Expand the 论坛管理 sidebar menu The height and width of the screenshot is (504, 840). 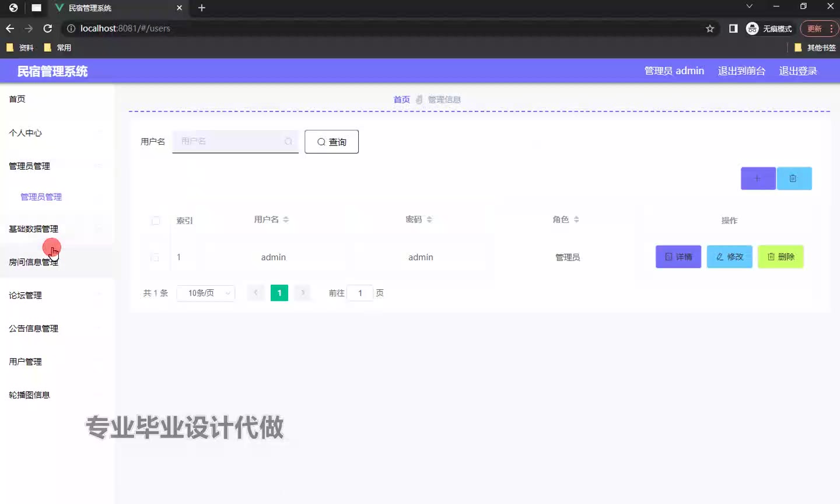click(x=26, y=296)
